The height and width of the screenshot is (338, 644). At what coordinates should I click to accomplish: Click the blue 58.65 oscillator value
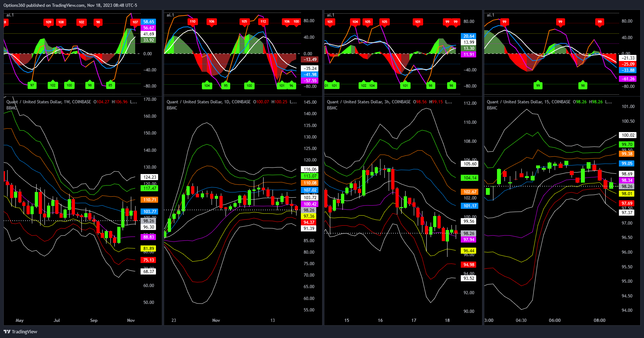click(x=148, y=22)
